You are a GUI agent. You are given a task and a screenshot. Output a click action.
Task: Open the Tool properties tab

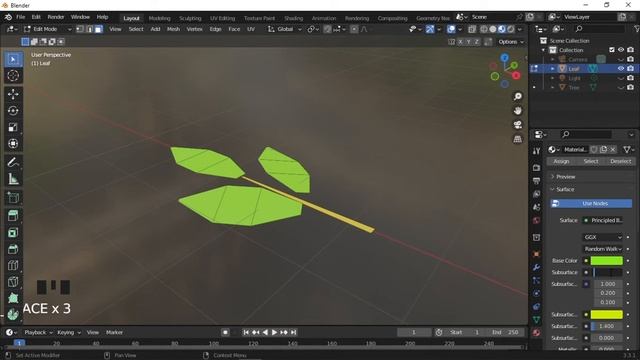[536, 151]
